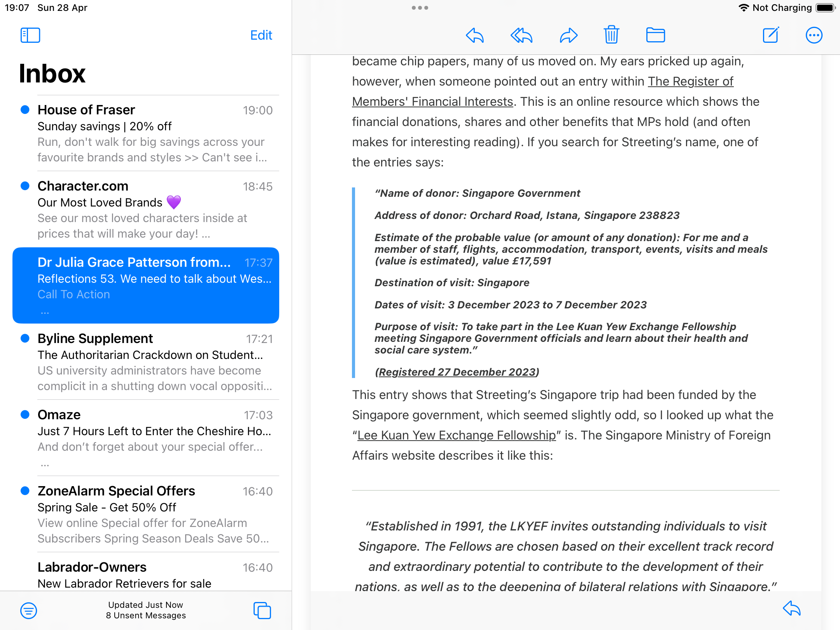Tap "Sunday savings | 20% off" subject line
Viewport: 840px width, 630px height.
(104, 126)
